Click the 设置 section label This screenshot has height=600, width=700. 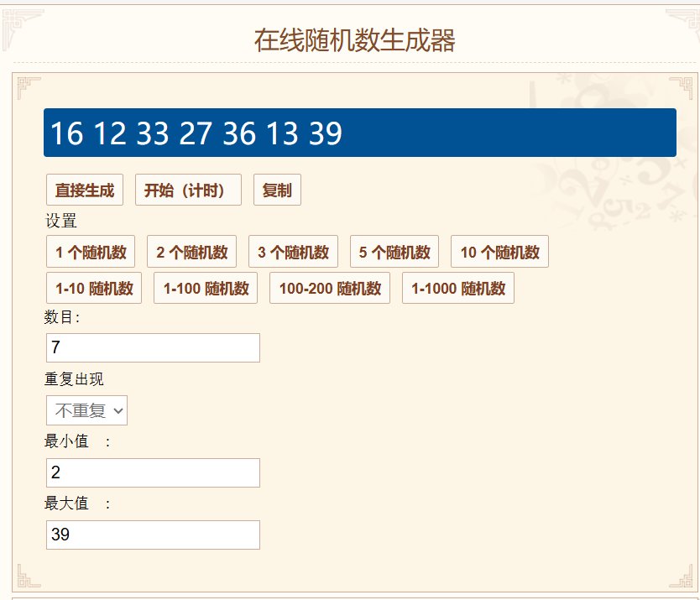pos(61,221)
